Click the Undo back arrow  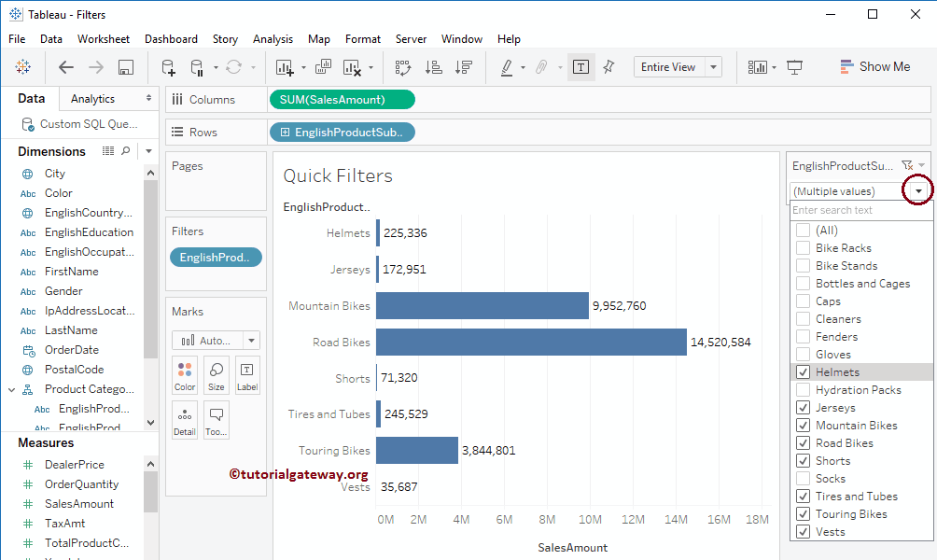pos(65,67)
